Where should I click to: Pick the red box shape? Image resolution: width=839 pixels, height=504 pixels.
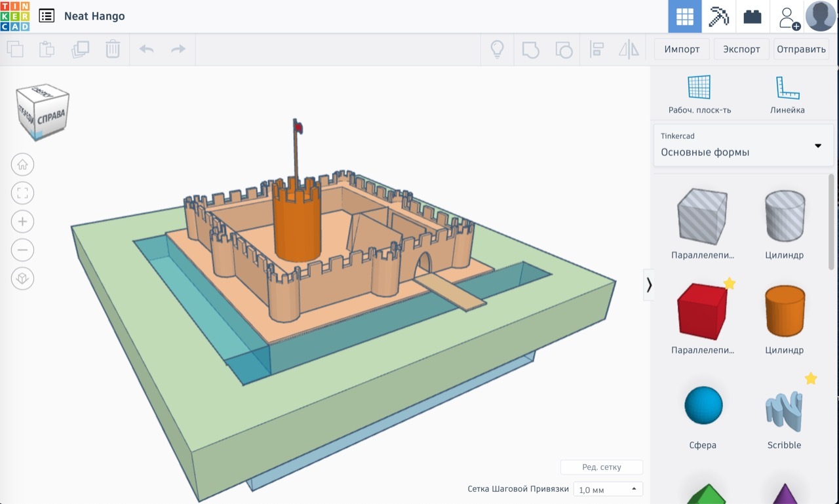coord(703,312)
